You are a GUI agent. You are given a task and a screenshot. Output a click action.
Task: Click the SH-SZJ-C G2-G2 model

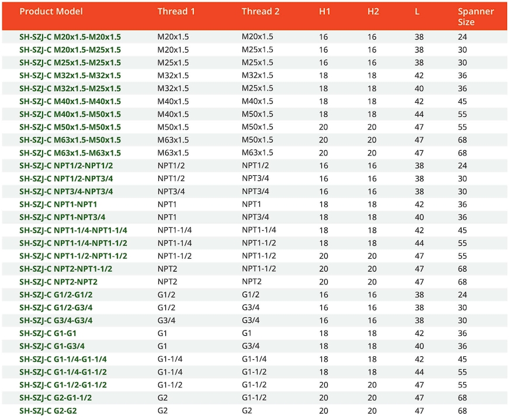coord(48,411)
